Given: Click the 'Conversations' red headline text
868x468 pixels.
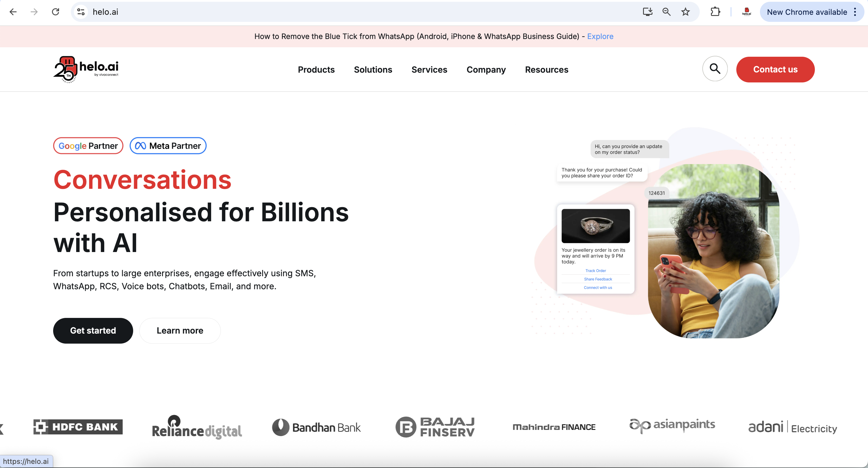Looking at the screenshot, I should [x=143, y=180].
